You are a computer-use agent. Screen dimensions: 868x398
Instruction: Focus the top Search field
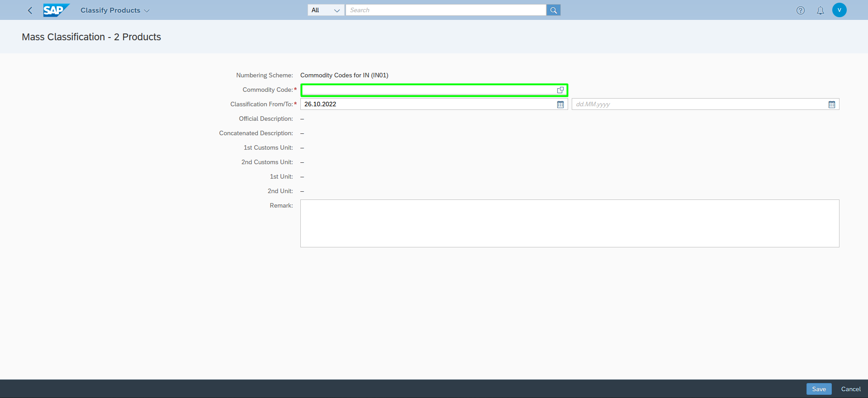[x=446, y=10]
